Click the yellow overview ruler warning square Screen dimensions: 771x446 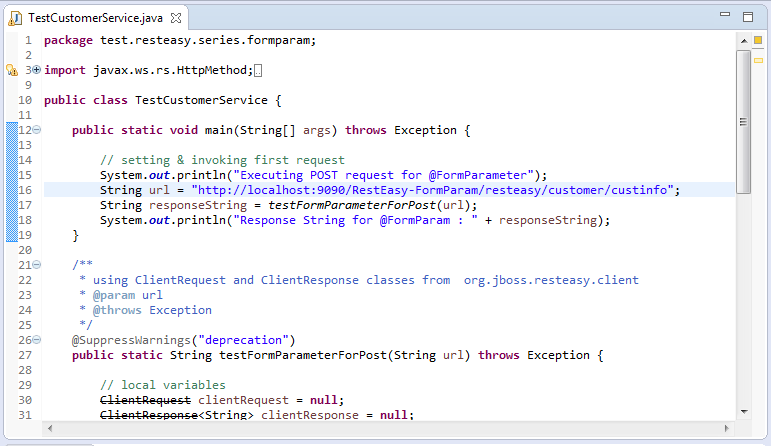coord(758,40)
